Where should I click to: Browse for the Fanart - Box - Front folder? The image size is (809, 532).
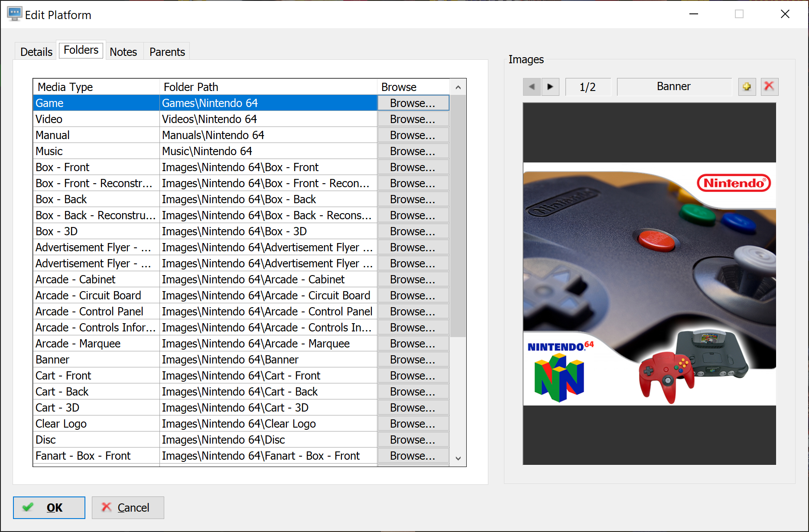(x=413, y=456)
